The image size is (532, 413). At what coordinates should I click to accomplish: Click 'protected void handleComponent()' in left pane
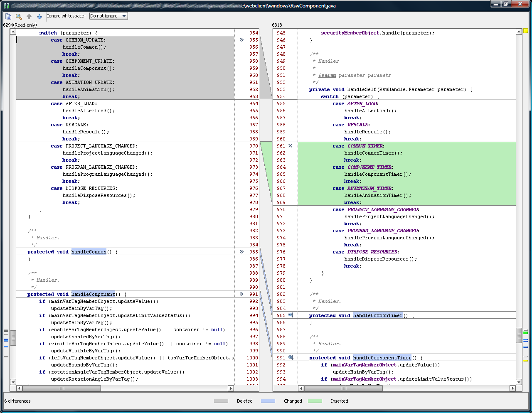(74, 294)
